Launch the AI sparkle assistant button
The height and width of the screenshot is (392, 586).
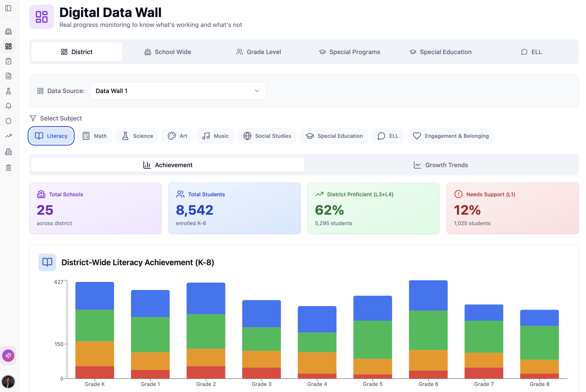8,355
